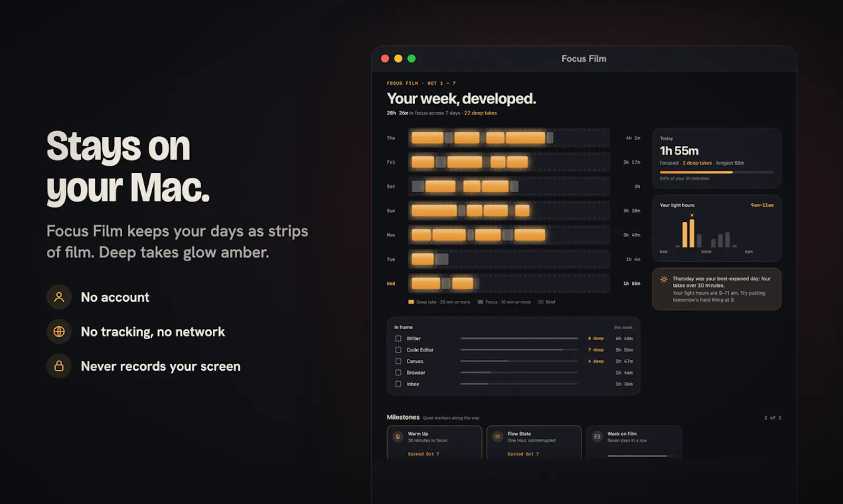Image resolution: width=843 pixels, height=504 pixels.
Task: Click the 'Thursday was your best-exposed day' tip card
Action: click(x=717, y=289)
